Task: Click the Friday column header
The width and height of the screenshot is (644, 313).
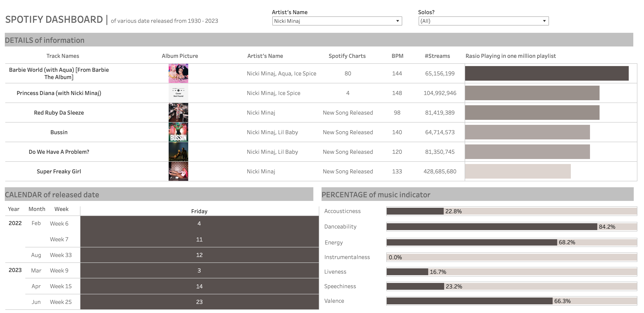Action: pos(199,211)
